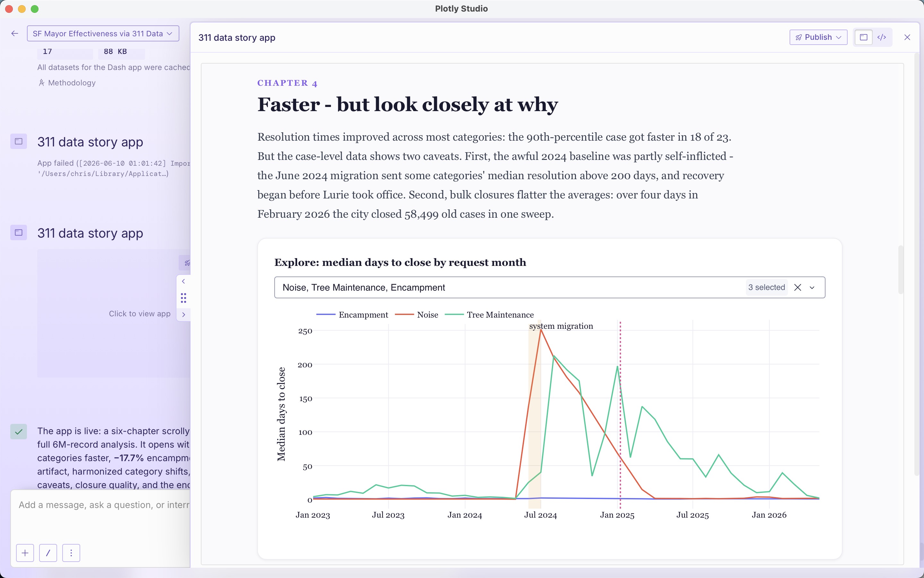Click the macOS yellow minimize window button

click(x=22, y=9)
